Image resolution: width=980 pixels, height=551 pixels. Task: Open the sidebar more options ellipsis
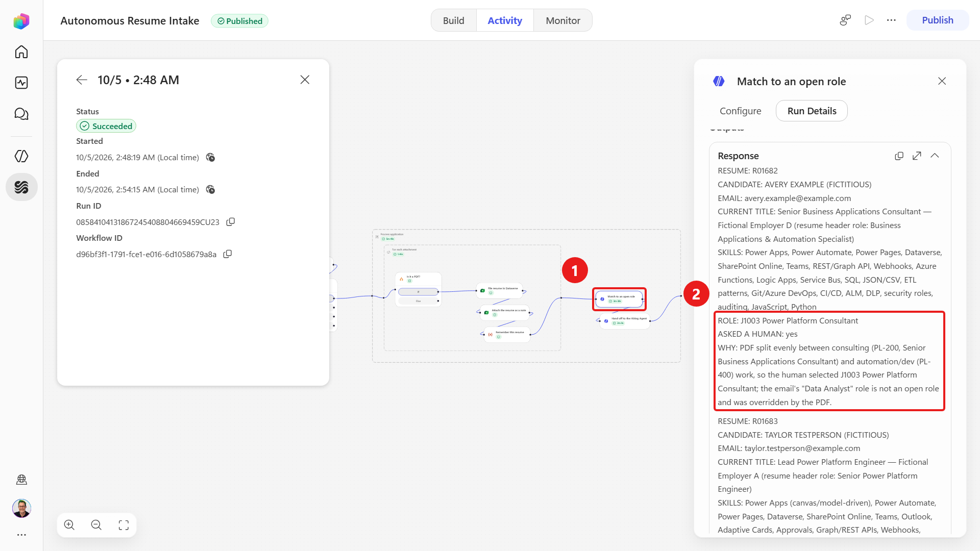(21, 535)
